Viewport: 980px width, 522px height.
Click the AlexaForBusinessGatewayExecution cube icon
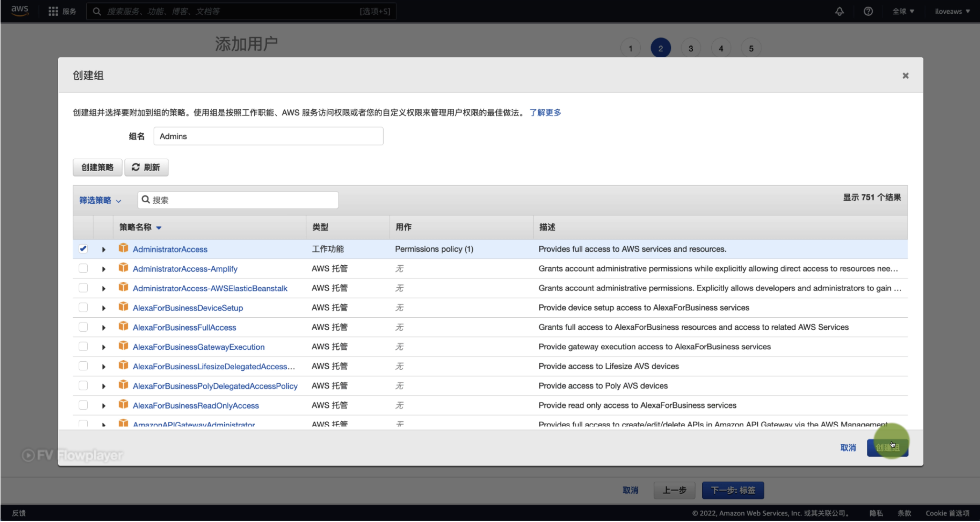[123, 346]
